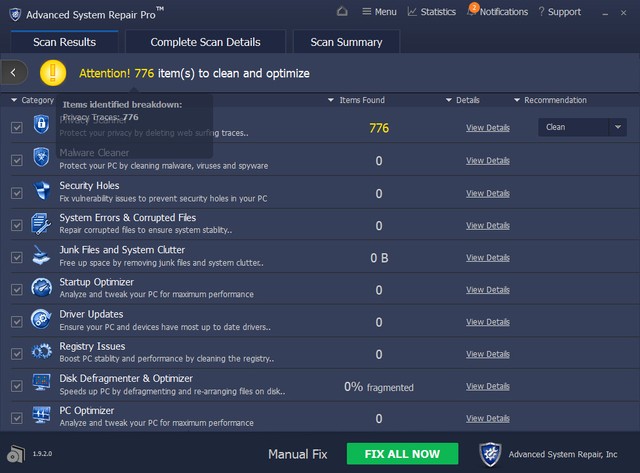The image size is (640, 473).
Task: Click the home icon in the top bar
Action: [342, 11]
